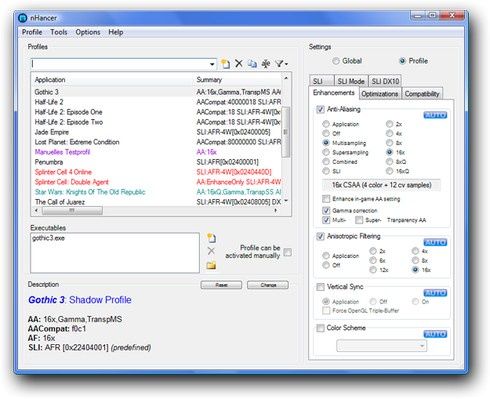Viewport: 490px width, 399px height.
Task: Click the Change button
Action: tap(268, 285)
